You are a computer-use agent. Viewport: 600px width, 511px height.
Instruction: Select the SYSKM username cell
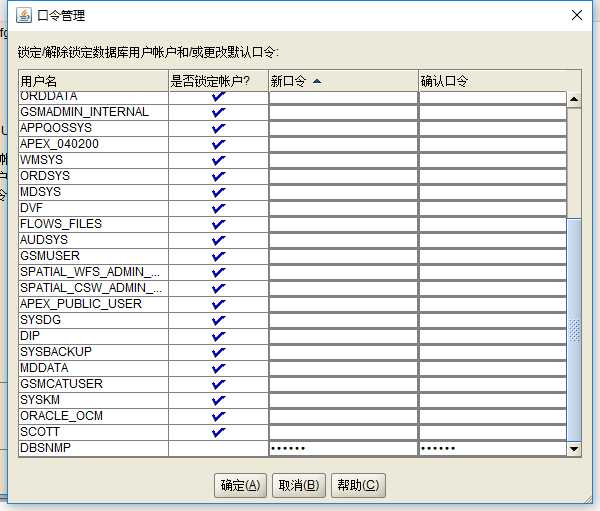click(x=93, y=400)
